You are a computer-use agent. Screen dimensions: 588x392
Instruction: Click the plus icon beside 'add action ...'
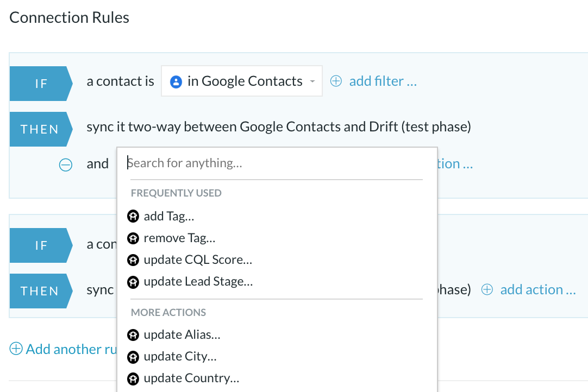[487, 289]
